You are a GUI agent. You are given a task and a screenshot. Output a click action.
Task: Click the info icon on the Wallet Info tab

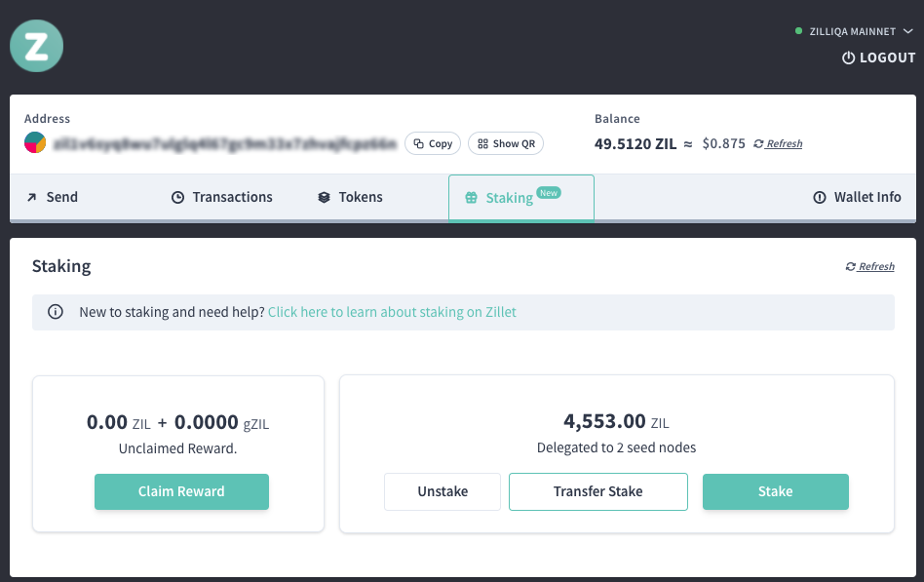[819, 196]
